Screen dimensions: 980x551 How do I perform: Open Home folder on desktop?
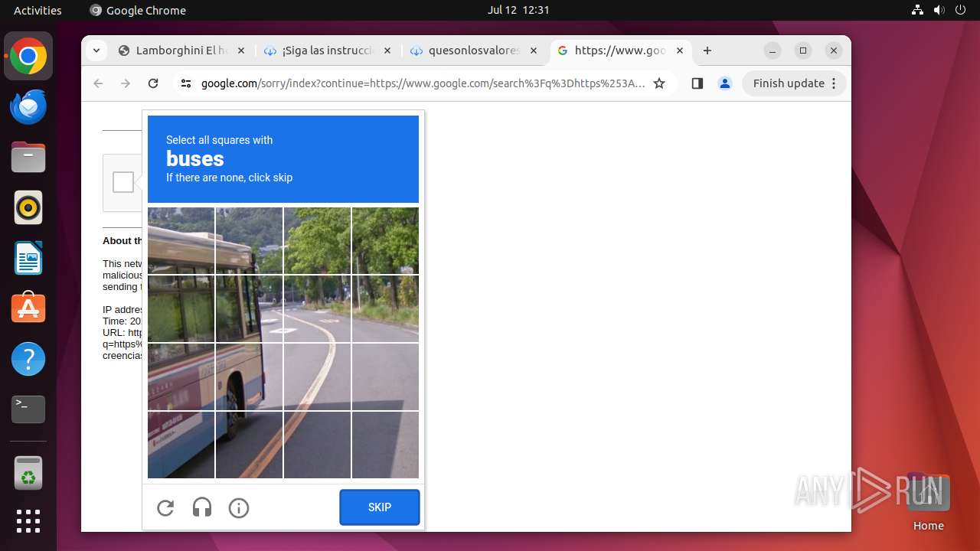[928, 501]
